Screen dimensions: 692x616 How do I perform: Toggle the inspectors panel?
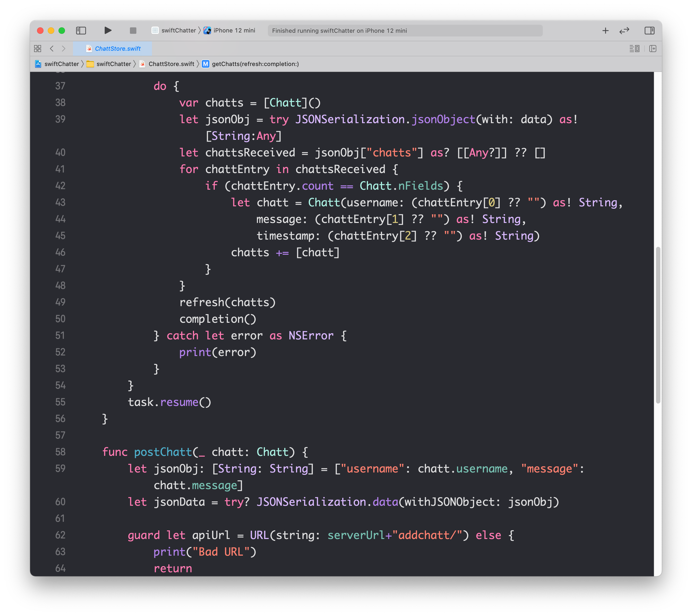(649, 31)
